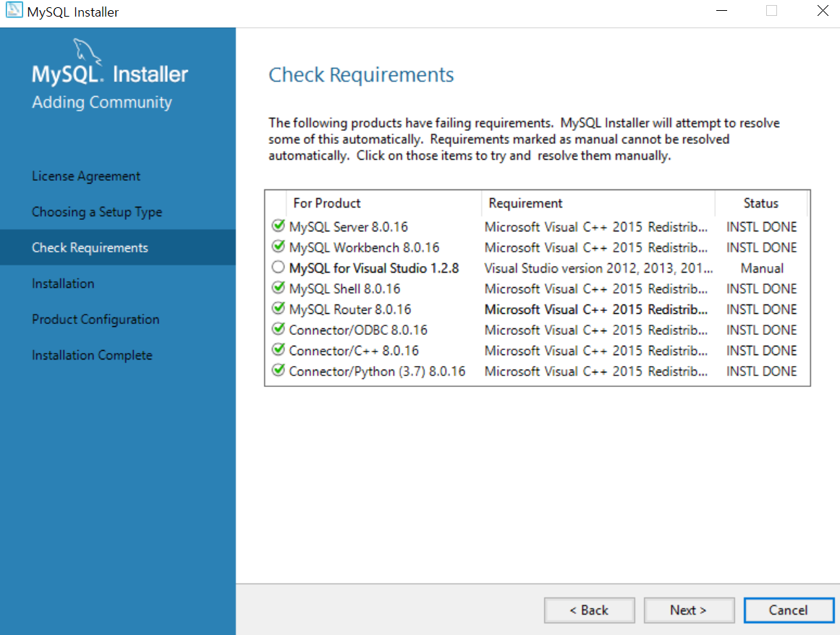The image size is (840, 635).
Task: Click the Visual Studio version 2012, 2013 requirement
Action: (598, 268)
